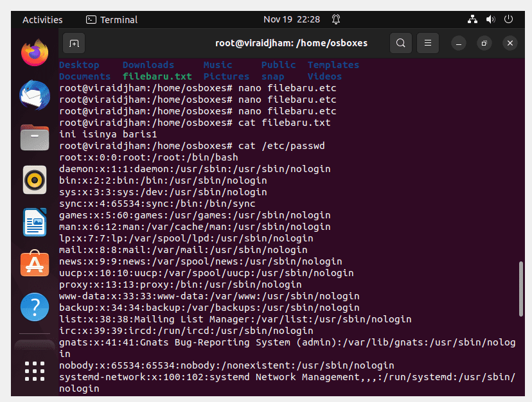Screen dimensions: 532x402
Task: Open the Terminal app menu
Action: coord(112,20)
